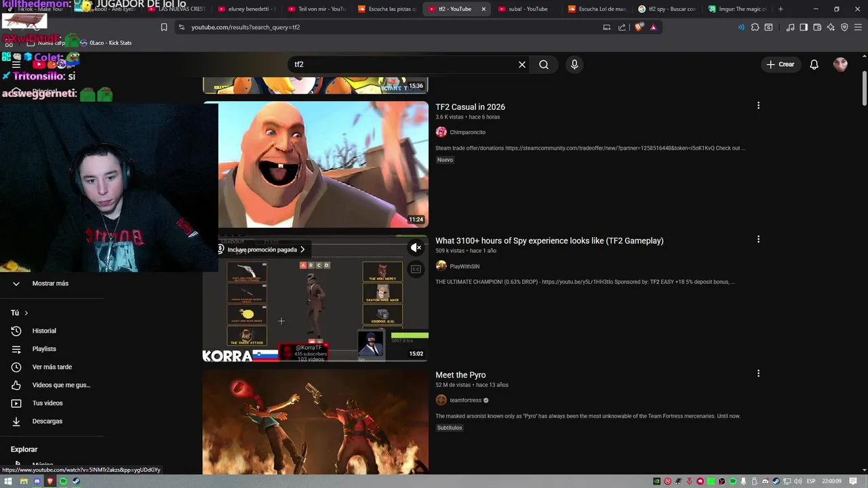
Task: Click the Descargas download arrow icon
Action: coord(16,422)
